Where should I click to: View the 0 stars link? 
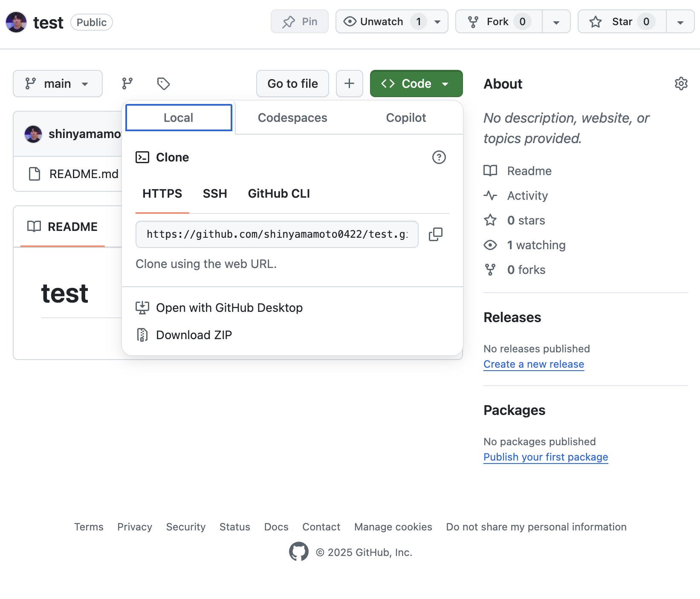click(515, 220)
